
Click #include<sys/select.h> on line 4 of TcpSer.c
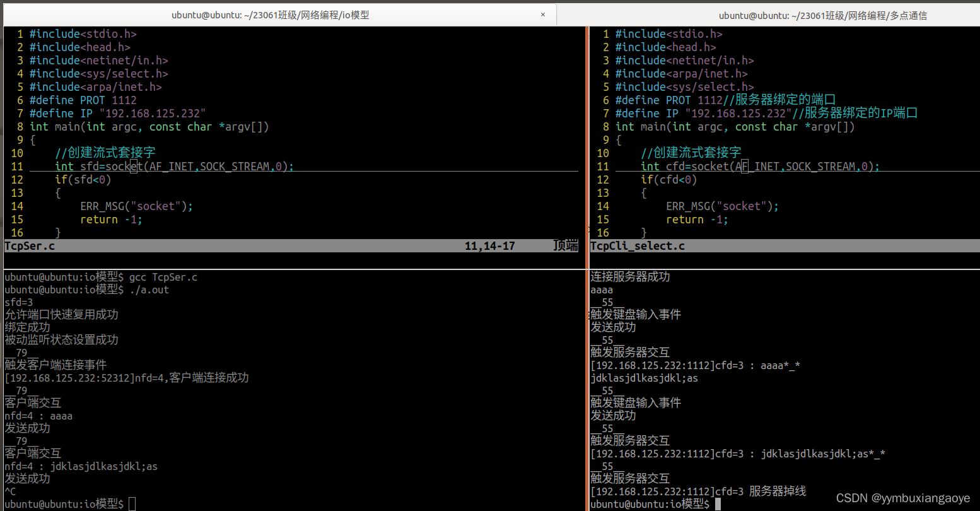[x=98, y=74]
